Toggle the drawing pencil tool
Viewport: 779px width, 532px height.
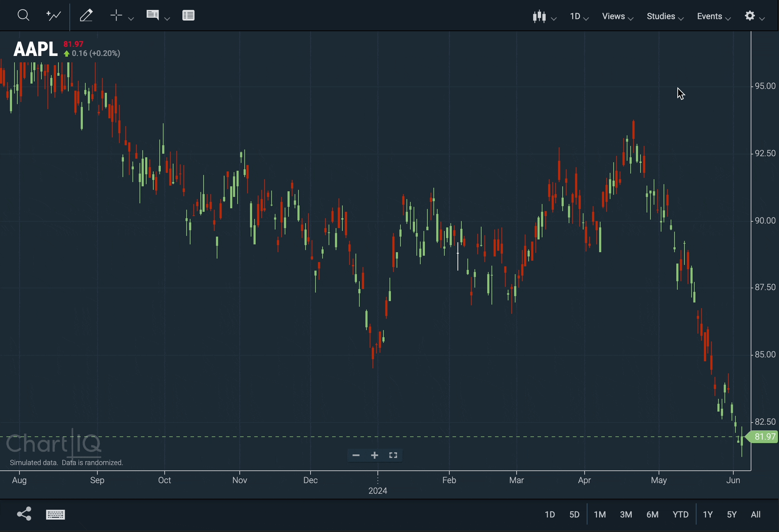point(86,16)
